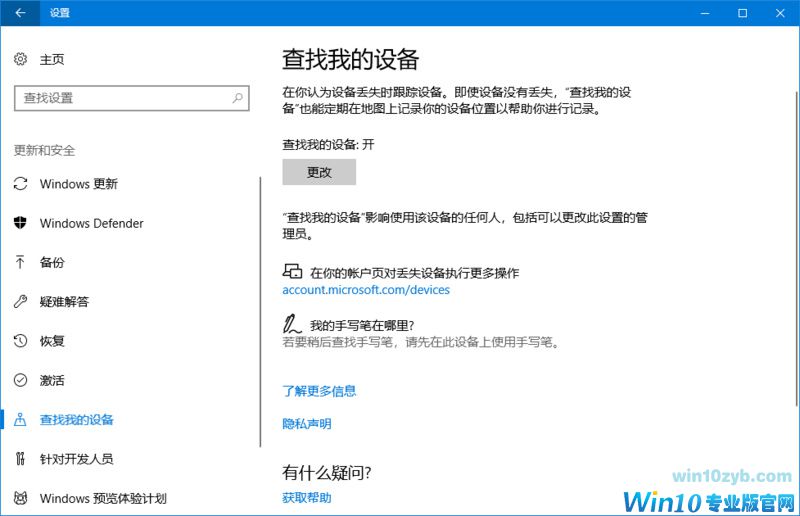Select 针对开发人员 in the sidebar
Screen dimensions: 800x516
coord(76,459)
